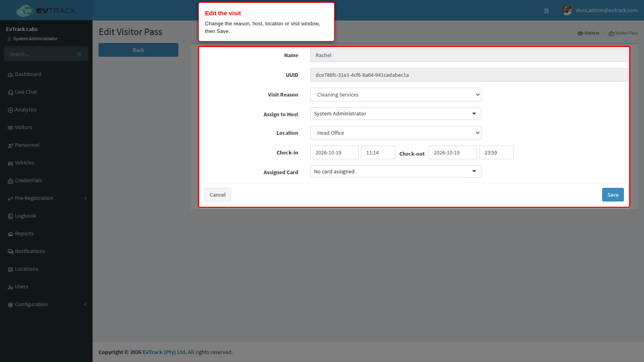Open the Assigned Card dropdown
644x362 pixels.
pyautogui.click(x=396, y=171)
